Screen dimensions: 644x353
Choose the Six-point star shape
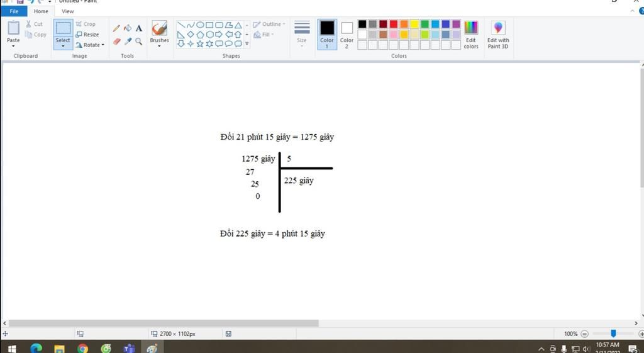pos(209,43)
